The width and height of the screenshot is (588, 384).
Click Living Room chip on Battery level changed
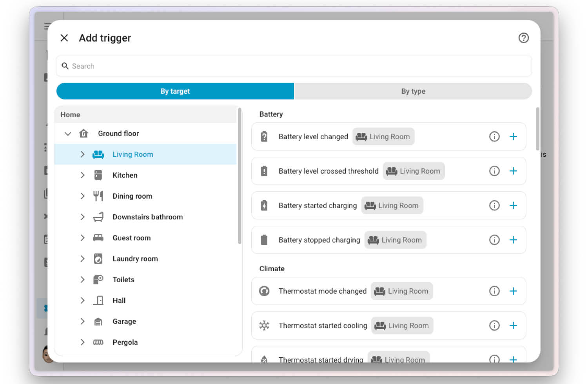383,136
